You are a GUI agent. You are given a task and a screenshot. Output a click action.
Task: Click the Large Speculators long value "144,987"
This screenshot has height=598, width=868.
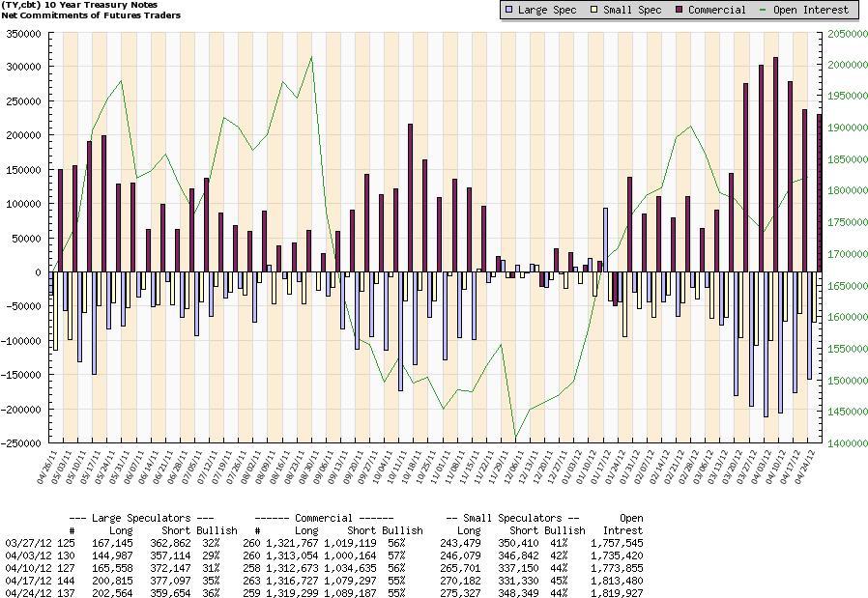(113, 555)
